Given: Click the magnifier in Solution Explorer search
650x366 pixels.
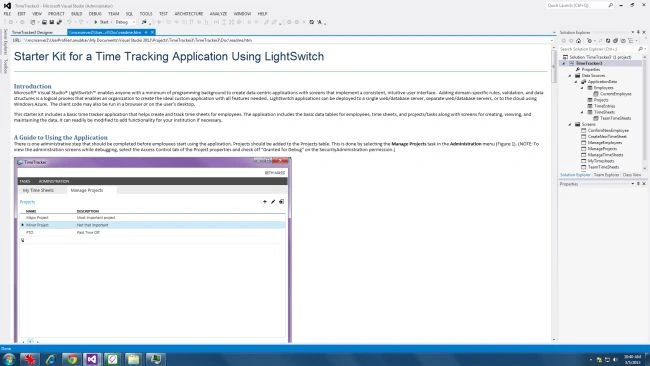Looking at the screenshot, I should coord(640,49).
